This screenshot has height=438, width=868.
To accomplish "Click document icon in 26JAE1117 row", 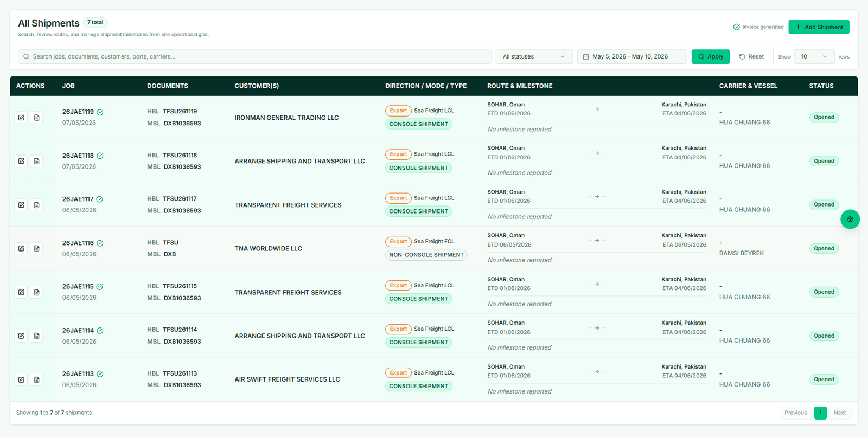I will [x=36, y=205].
